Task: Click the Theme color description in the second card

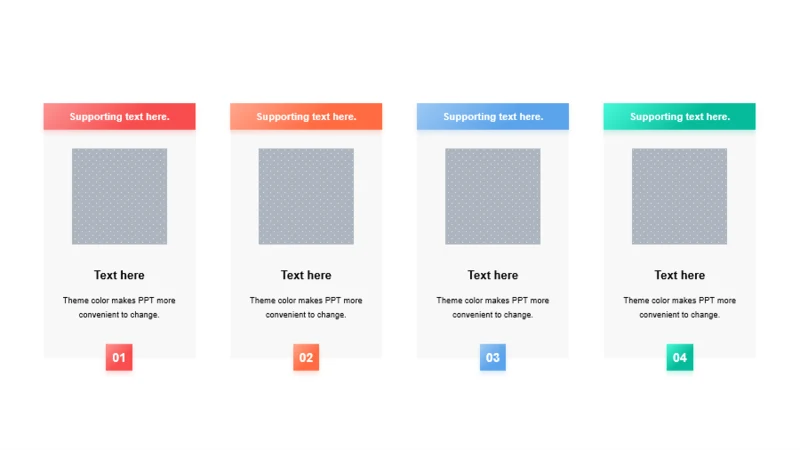Action: click(306, 308)
